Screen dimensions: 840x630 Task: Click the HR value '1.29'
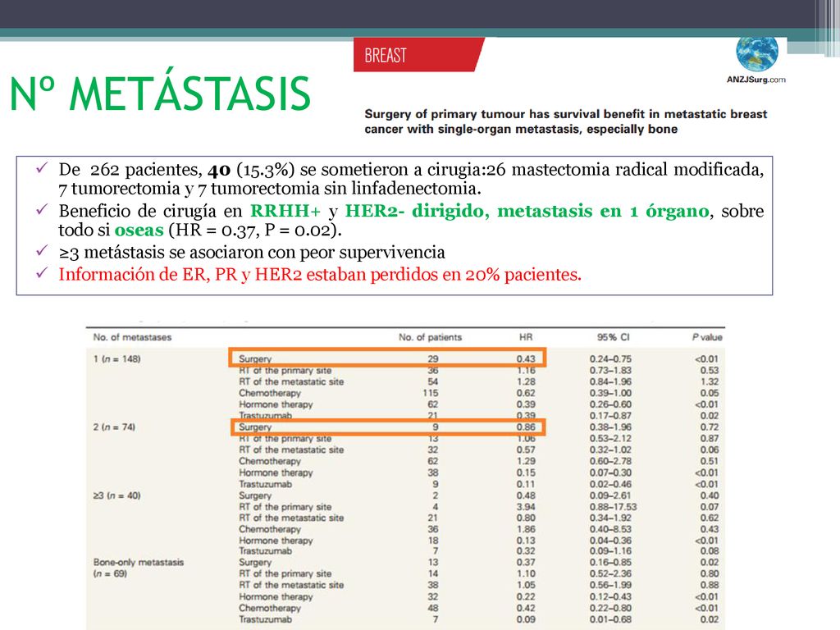526,461
